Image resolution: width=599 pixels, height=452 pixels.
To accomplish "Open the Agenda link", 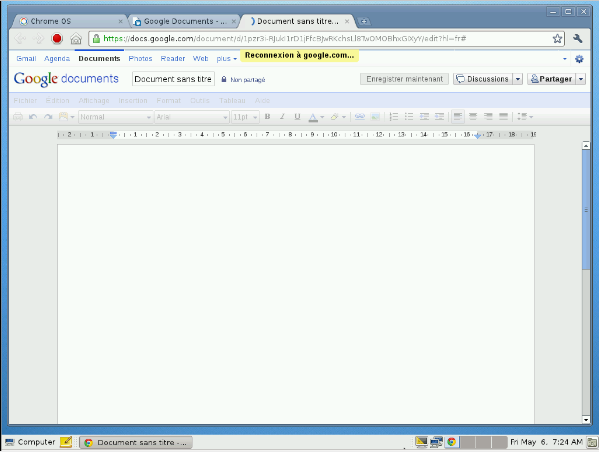I will [57, 58].
